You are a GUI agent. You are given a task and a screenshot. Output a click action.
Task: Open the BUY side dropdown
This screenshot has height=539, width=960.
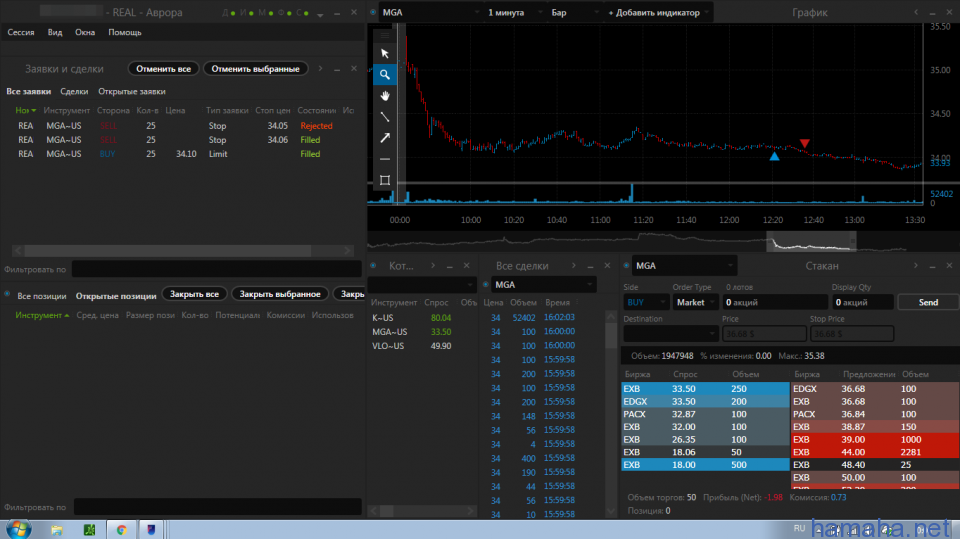tap(646, 302)
